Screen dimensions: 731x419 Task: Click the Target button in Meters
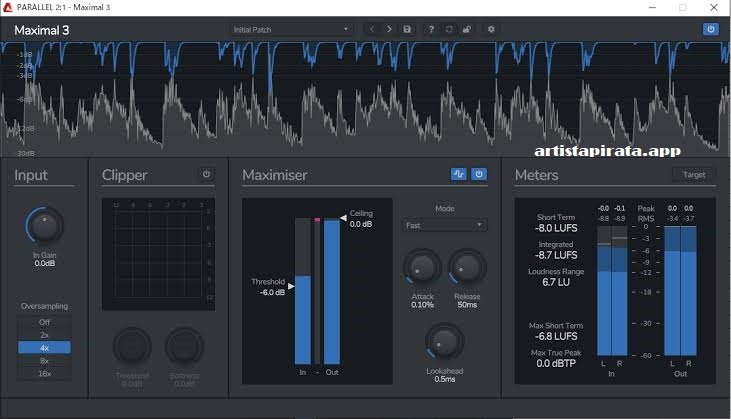pos(694,174)
